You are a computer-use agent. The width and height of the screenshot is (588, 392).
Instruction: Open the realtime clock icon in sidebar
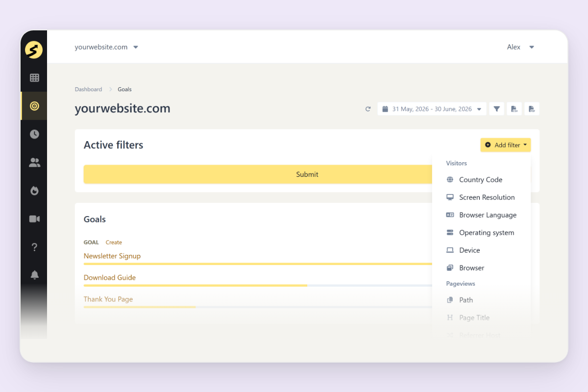(x=34, y=134)
